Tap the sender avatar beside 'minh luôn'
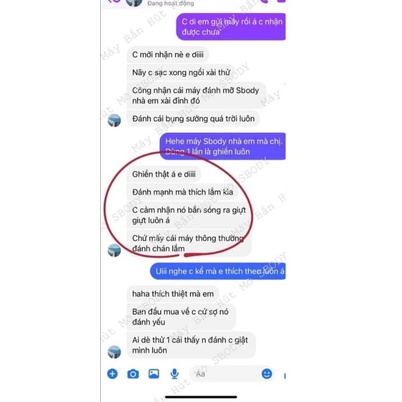 114,351
